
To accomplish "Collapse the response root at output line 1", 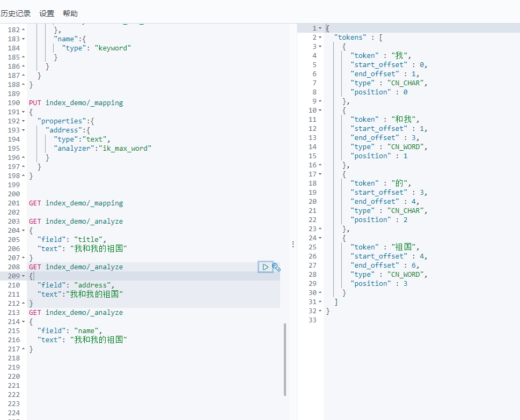I will coord(320,28).
